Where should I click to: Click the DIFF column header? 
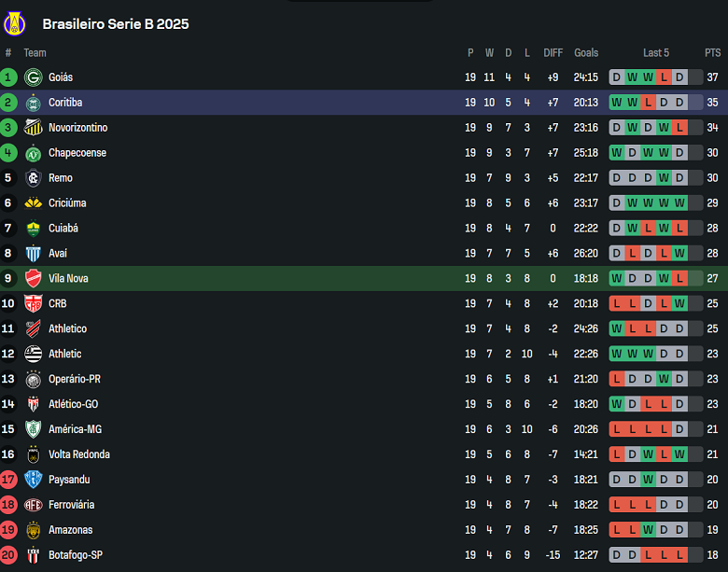tap(553, 53)
